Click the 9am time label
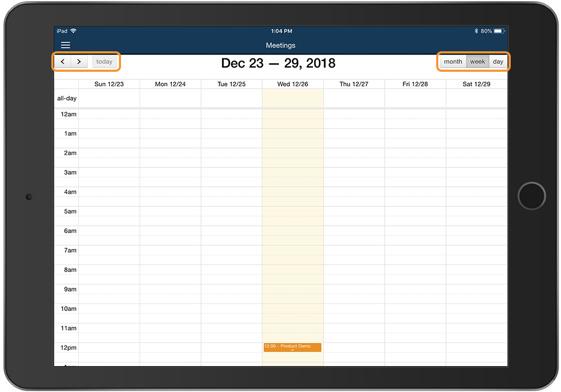Viewport: 561px width, 392px height. (70, 289)
